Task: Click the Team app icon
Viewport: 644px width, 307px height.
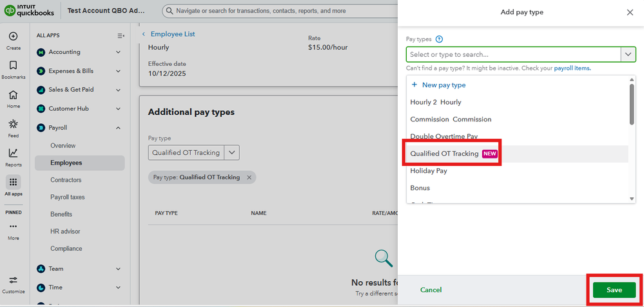Action: coord(41,269)
